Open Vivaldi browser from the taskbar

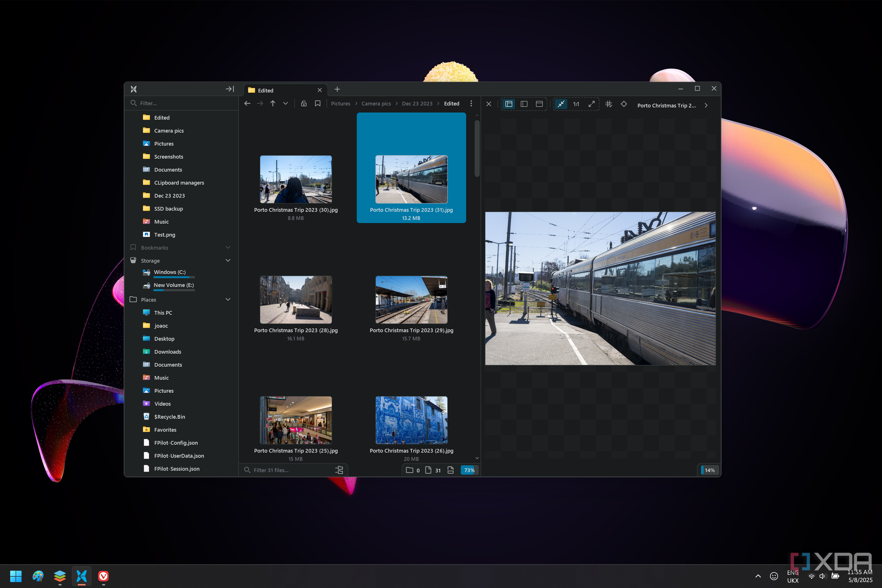[x=103, y=576]
